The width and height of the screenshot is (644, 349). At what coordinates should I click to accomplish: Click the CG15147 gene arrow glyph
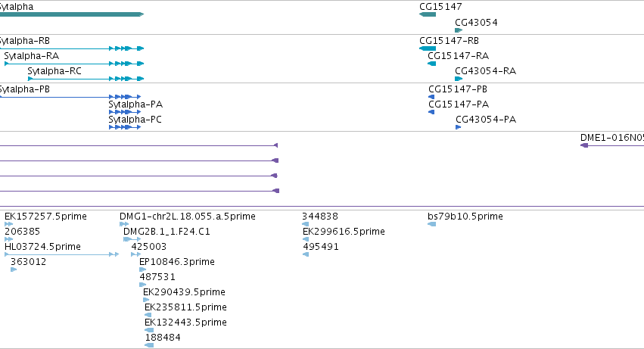(428, 14)
